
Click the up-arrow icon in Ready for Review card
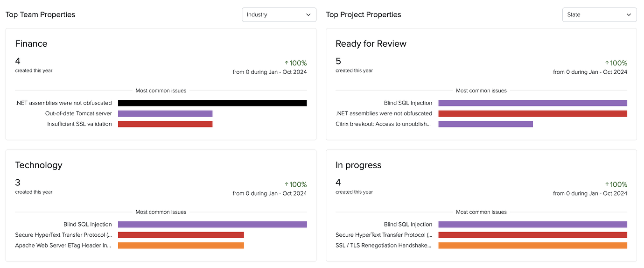(x=607, y=63)
